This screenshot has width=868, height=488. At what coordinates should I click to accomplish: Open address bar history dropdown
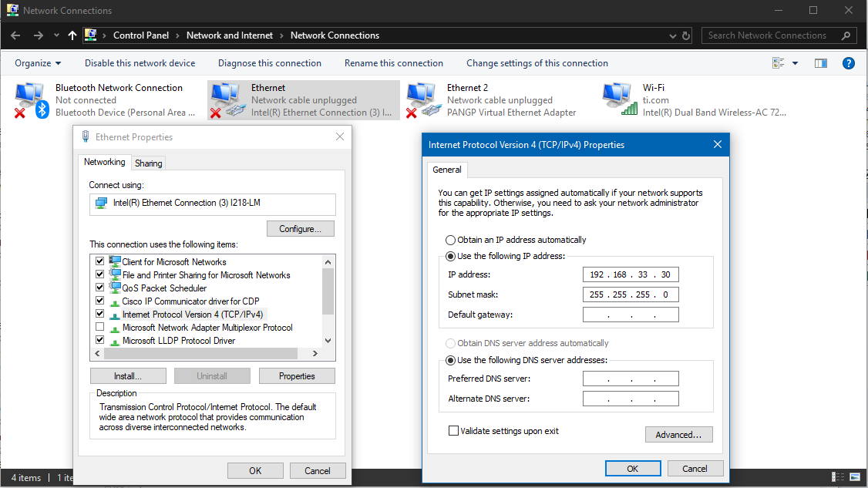(673, 35)
